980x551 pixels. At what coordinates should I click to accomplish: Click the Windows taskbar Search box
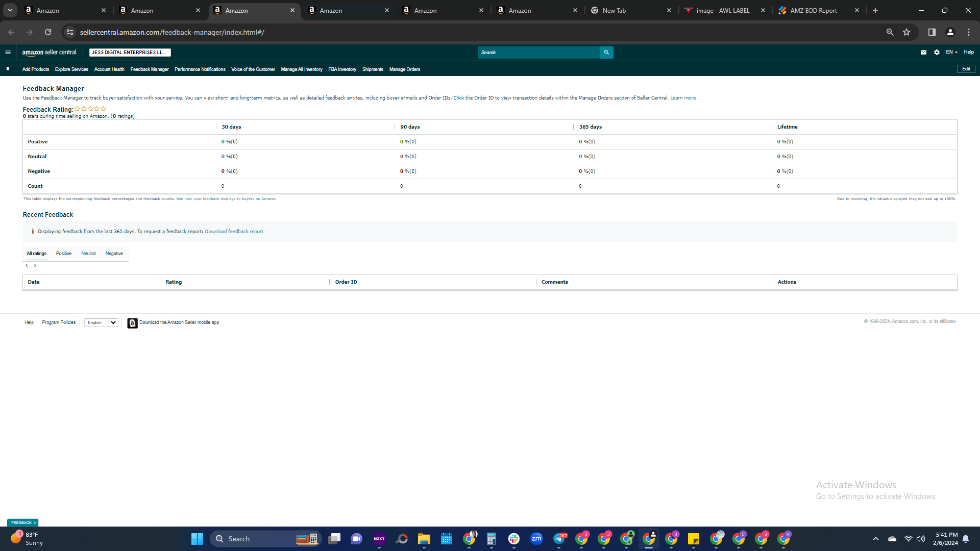pos(265,539)
